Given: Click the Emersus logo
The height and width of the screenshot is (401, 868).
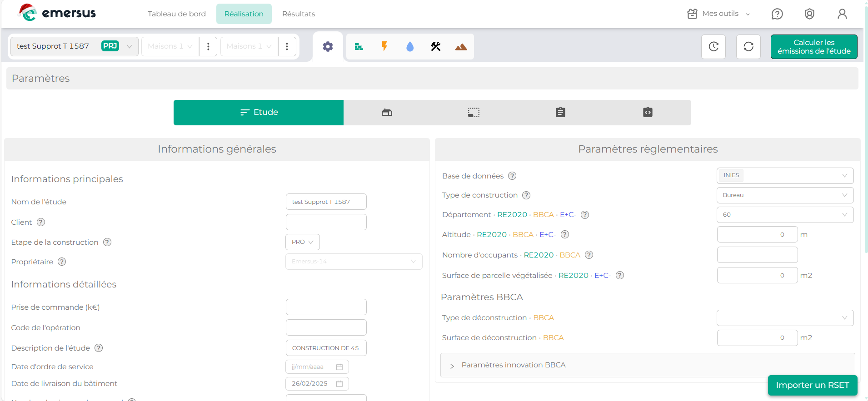Looking at the screenshot, I should tap(57, 13).
